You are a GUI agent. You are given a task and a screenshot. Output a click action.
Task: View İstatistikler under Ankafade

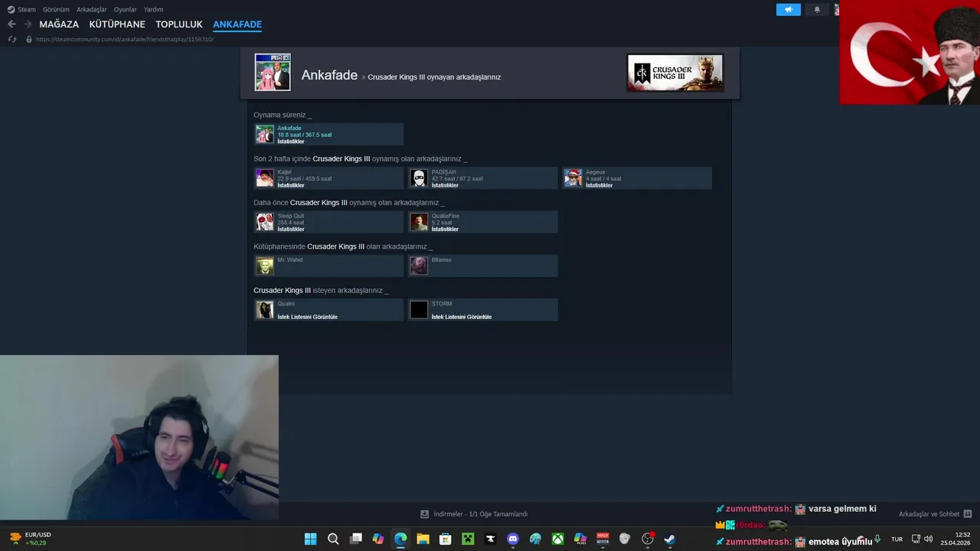(x=291, y=142)
